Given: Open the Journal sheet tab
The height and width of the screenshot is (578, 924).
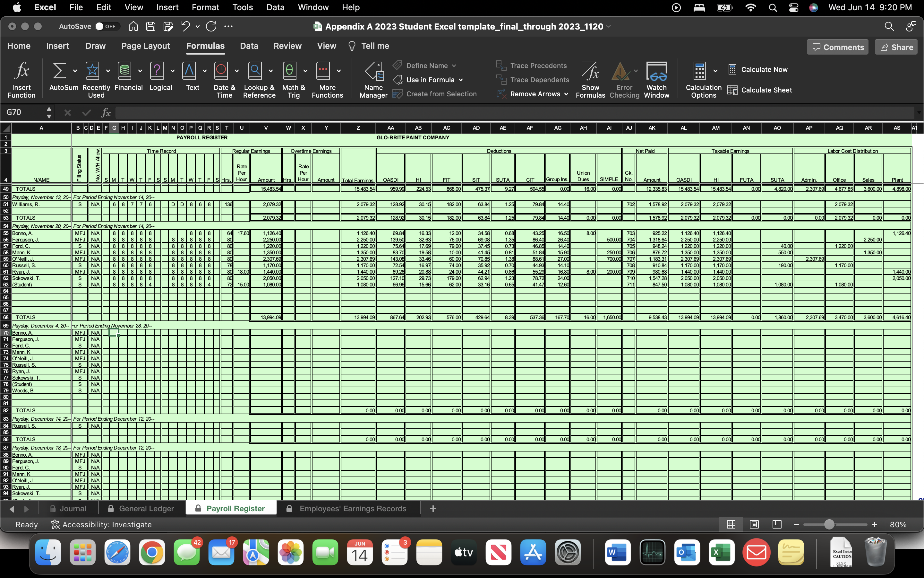Looking at the screenshot, I should coord(69,508).
